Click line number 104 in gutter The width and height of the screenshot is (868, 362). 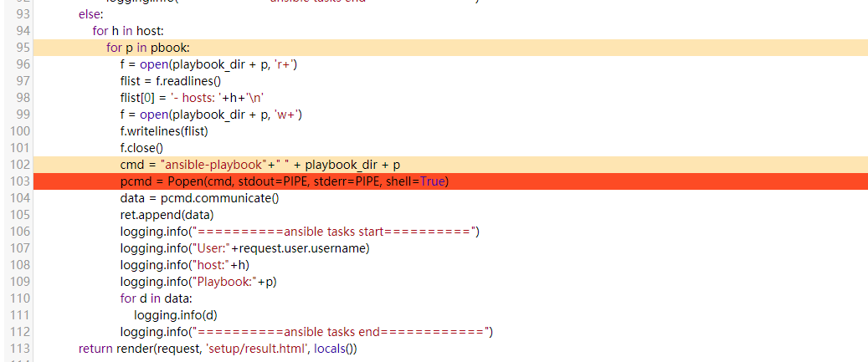pos(20,198)
